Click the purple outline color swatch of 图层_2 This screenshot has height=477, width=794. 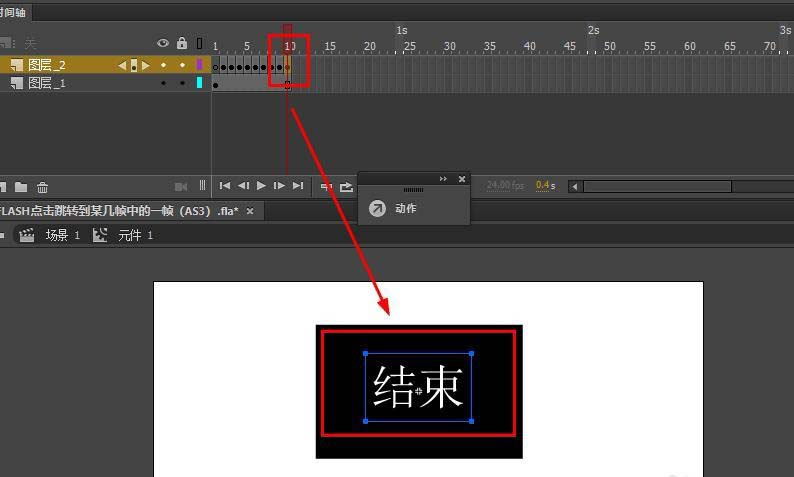click(200, 64)
